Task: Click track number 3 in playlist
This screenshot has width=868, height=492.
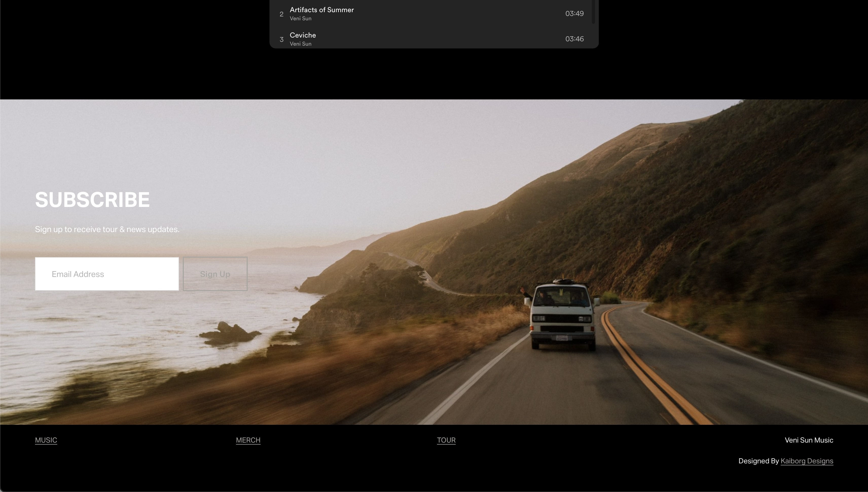Action: (x=281, y=40)
